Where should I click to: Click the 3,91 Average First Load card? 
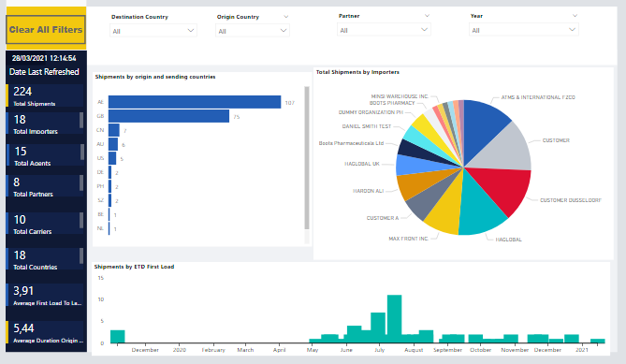pos(45,295)
